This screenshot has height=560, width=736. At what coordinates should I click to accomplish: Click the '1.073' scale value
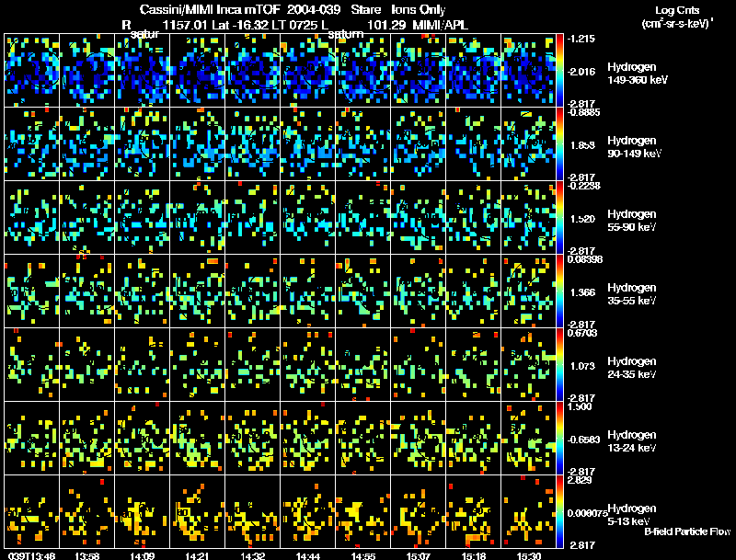[582, 366]
